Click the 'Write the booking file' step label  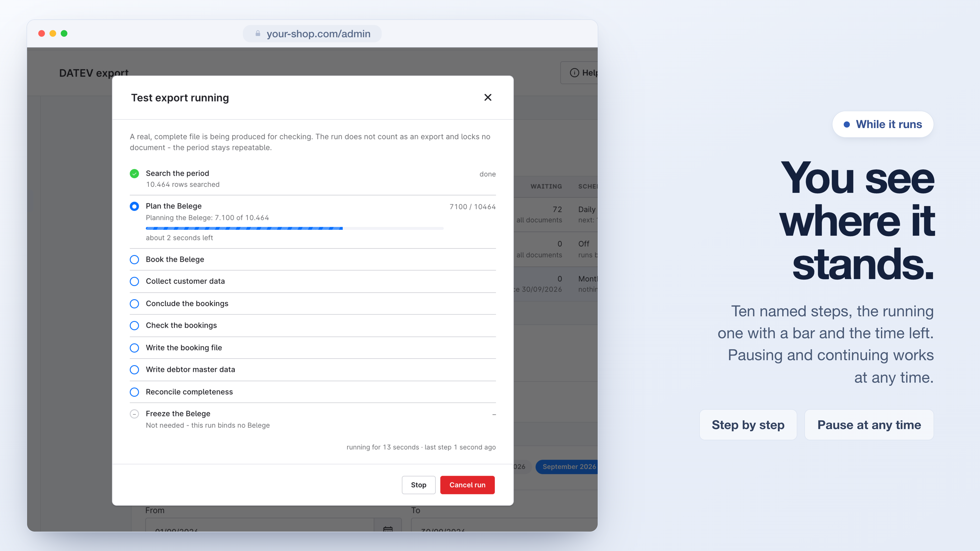click(184, 347)
